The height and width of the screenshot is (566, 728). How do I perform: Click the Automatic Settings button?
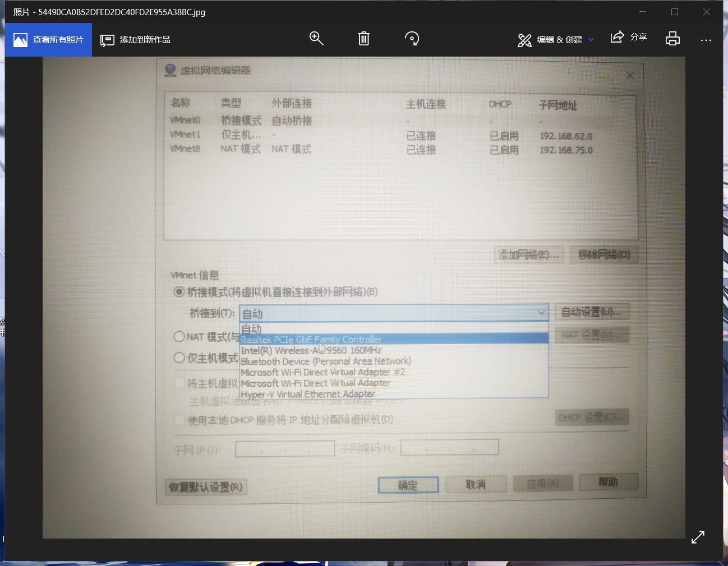tap(592, 312)
